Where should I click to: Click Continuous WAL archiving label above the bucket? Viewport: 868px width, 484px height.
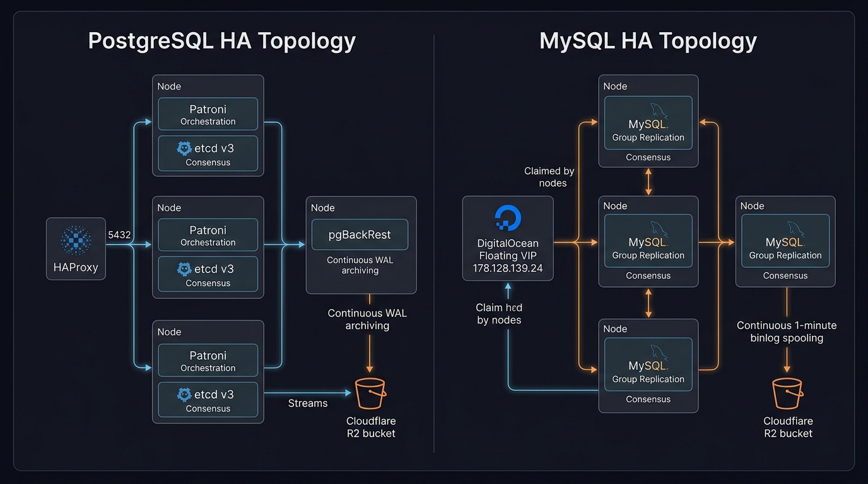(367, 320)
